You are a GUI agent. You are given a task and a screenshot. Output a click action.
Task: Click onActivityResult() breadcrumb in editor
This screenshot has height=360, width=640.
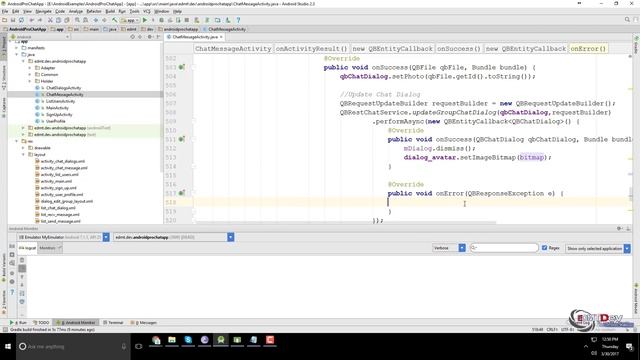[311, 49]
